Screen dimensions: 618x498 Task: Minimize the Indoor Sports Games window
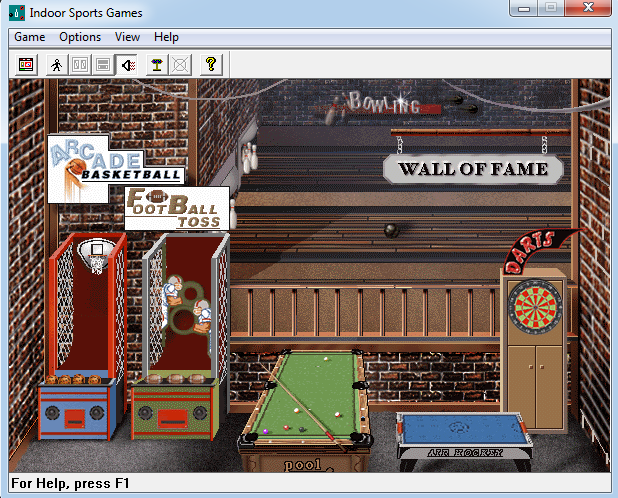524,8
